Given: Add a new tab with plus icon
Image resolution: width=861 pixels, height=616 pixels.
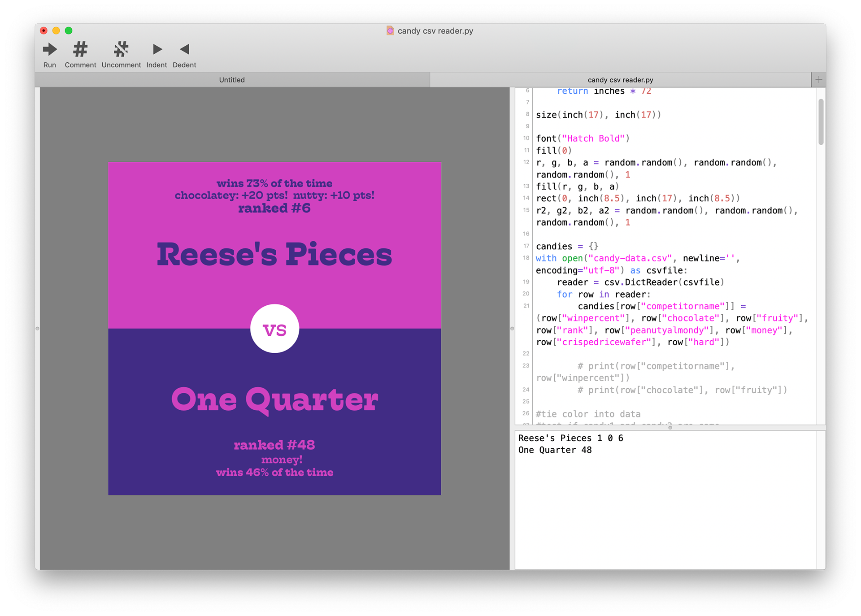Looking at the screenshot, I should pyautogui.click(x=818, y=80).
